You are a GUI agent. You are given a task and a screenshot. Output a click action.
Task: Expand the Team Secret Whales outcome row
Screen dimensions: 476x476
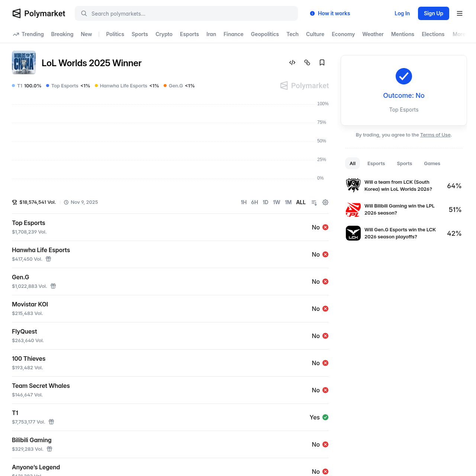click(170, 390)
